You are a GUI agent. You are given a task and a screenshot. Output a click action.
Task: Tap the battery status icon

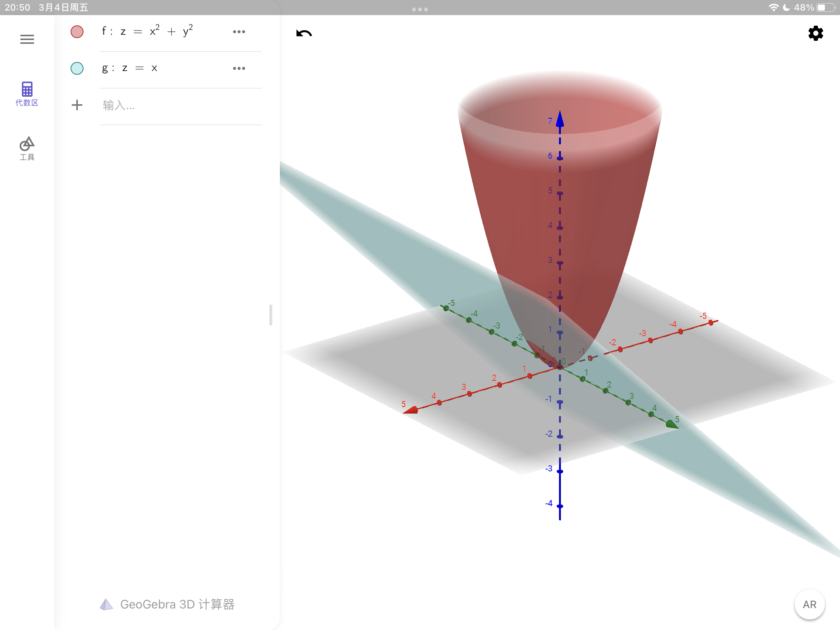pos(826,8)
